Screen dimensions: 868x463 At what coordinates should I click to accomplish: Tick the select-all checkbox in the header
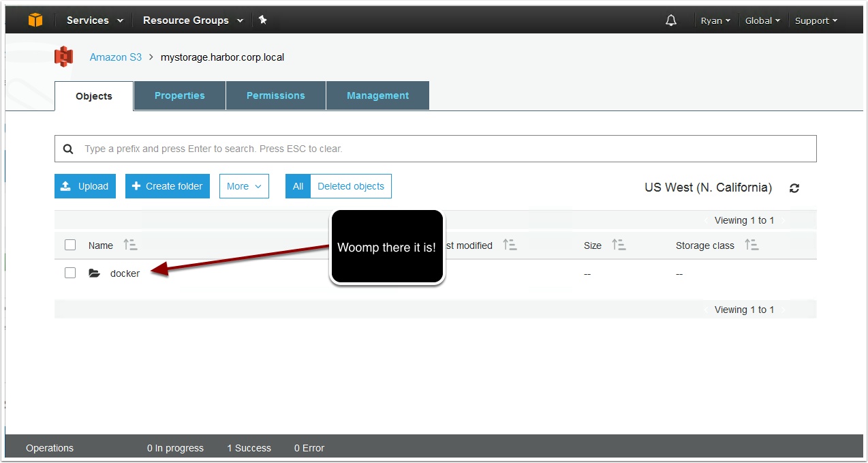[x=70, y=245]
